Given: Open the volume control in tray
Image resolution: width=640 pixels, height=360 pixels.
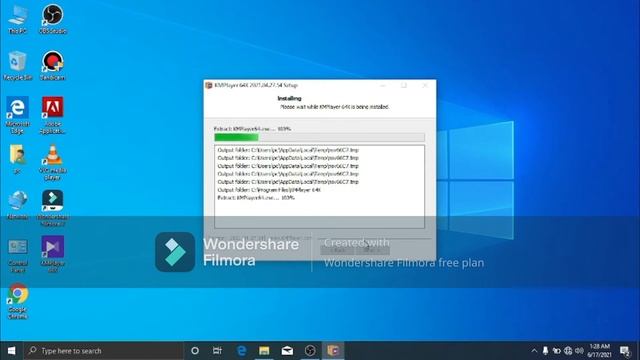Looking at the screenshot, I should tap(579, 351).
